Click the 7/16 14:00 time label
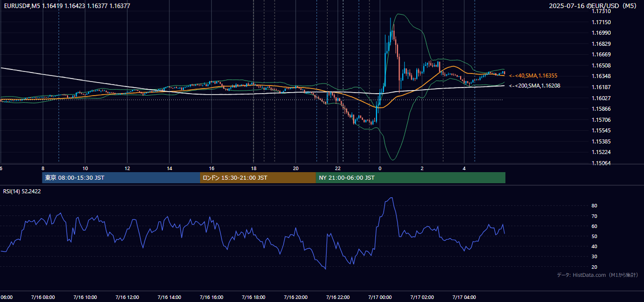Screen dimensions: 644x302 pyautogui.click(x=169, y=297)
